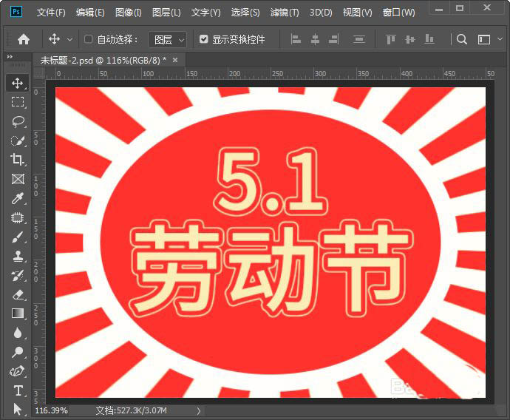Click the workspace layout icon

(484, 39)
